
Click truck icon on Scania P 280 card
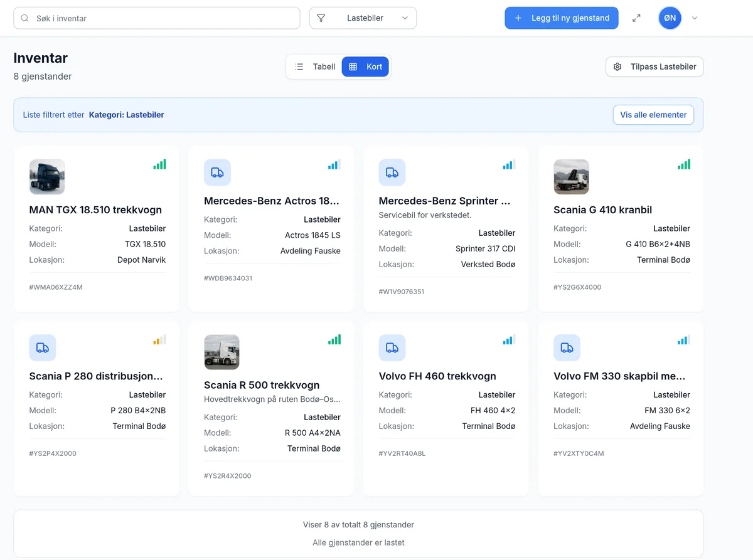coord(43,347)
